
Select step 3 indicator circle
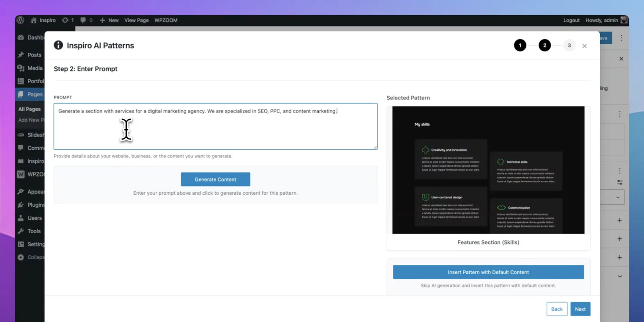[569, 45]
